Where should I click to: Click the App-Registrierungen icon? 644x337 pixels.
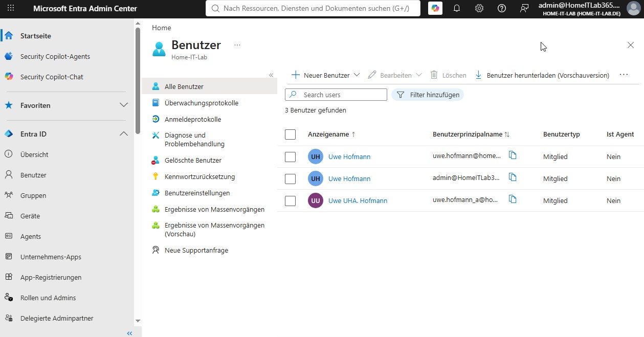(9, 277)
